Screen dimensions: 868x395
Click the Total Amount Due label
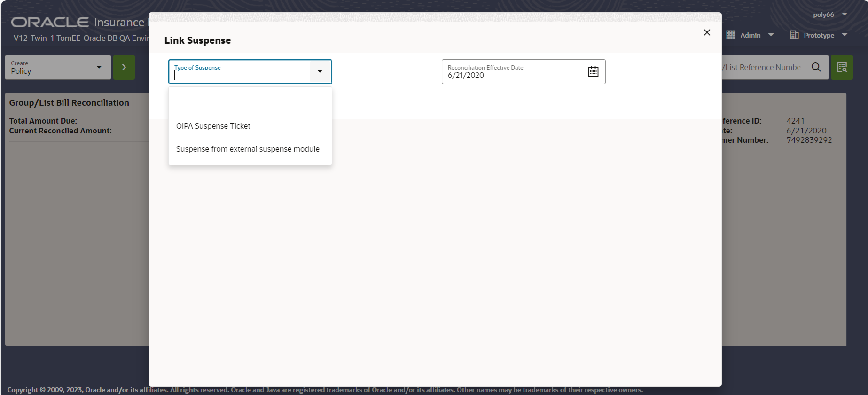pos(43,121)
